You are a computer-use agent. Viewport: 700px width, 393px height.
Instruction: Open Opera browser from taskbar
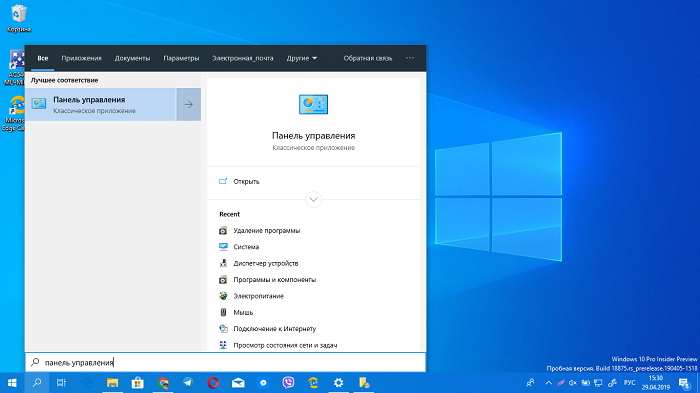click(x=213, y=383)
